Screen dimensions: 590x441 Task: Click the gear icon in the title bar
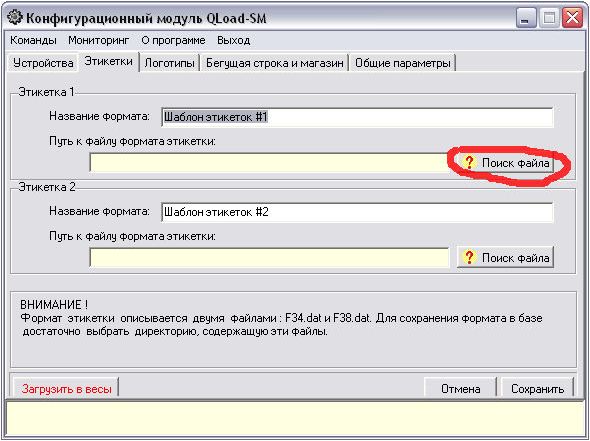[15, 17]
